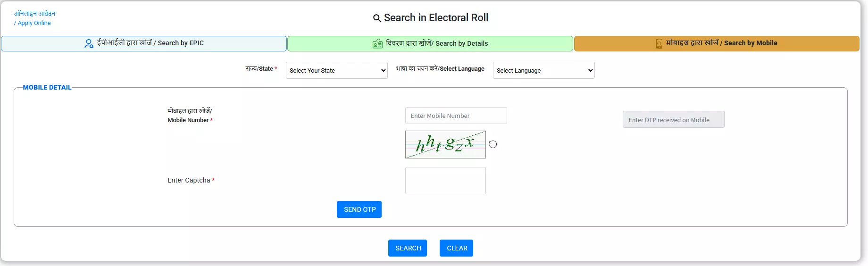Focus the Enter Mobile Number field
Screen dimensions: 868x266
[x=456, y=116]
